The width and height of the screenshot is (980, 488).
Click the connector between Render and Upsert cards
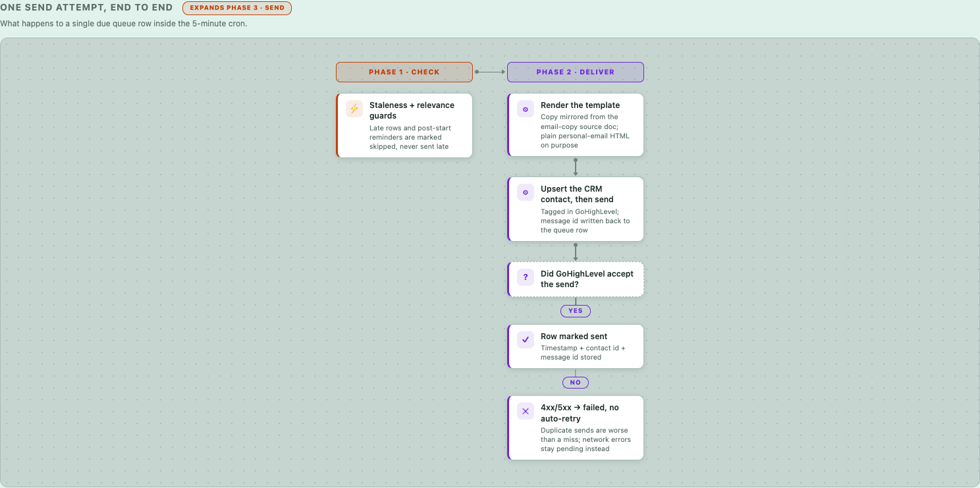(576, 167)
